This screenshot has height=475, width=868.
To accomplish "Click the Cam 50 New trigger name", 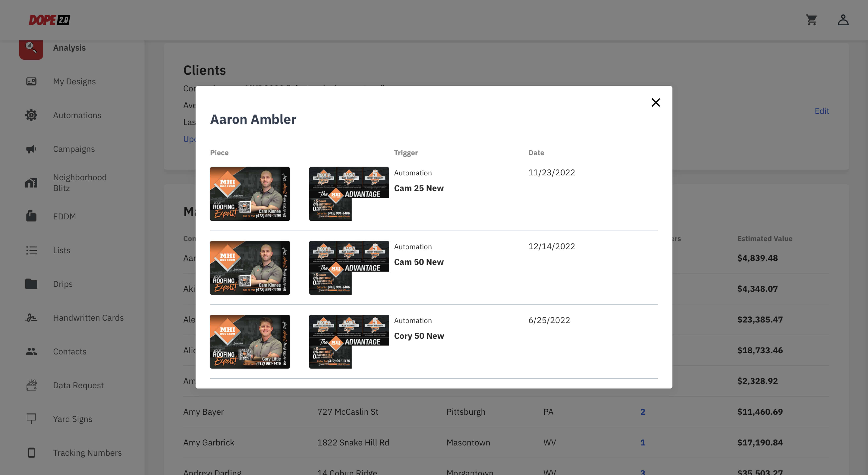I will [x=419, y=262].
